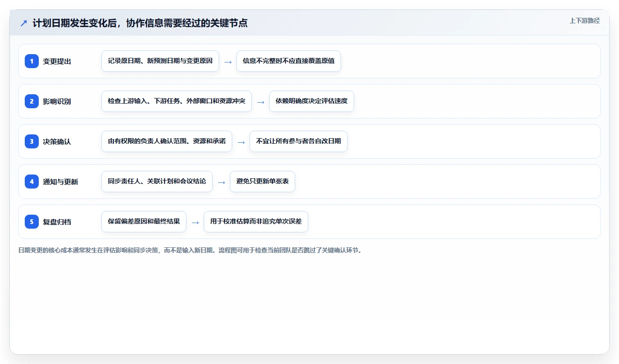Click the 变更提出 step label
Image resolution: width=619 pixels, height=364 pixels.
[57, 61]
